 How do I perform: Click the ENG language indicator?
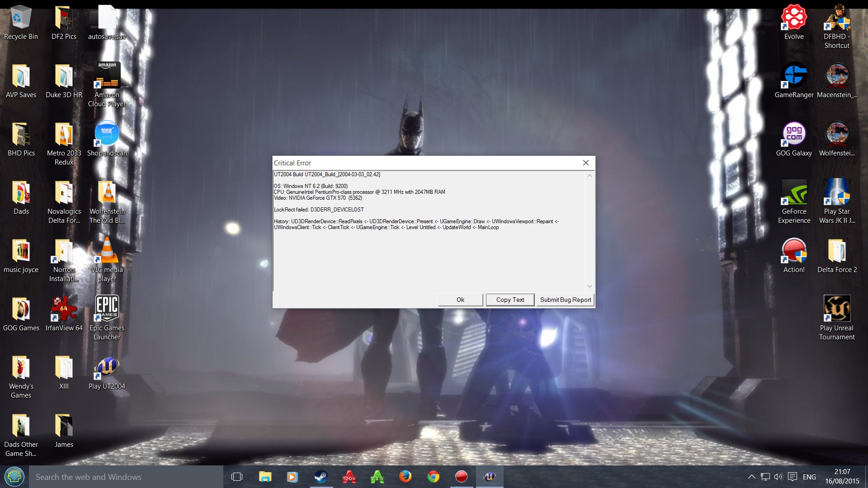(809, 477)
